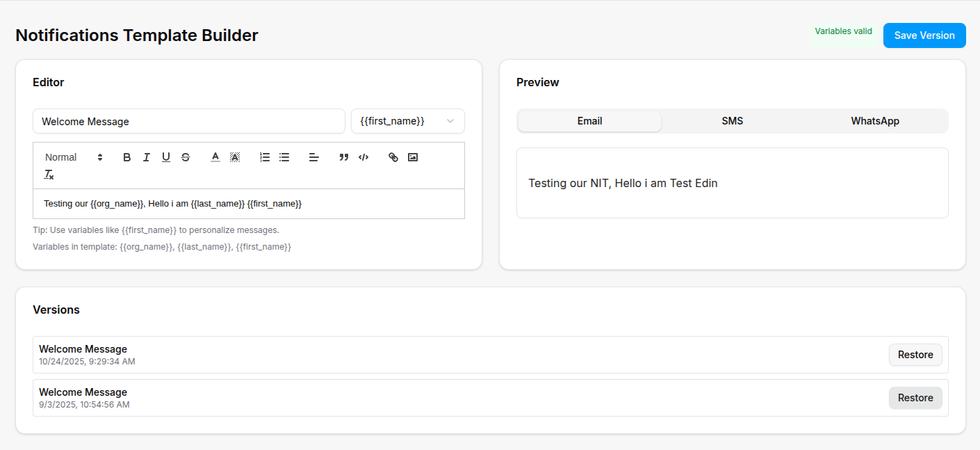Insert a code block
Viewport: 980px width, 450px height.
coord(364,157)
